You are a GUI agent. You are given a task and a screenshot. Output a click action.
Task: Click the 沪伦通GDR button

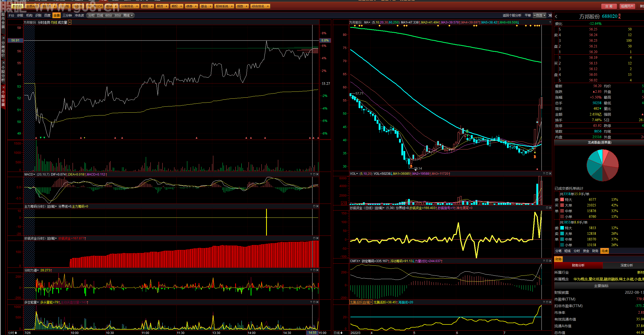point(95,6)
